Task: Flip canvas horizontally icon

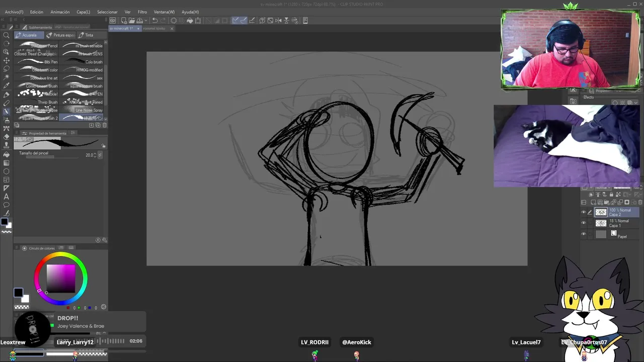Action: click(x=278, y=21)
